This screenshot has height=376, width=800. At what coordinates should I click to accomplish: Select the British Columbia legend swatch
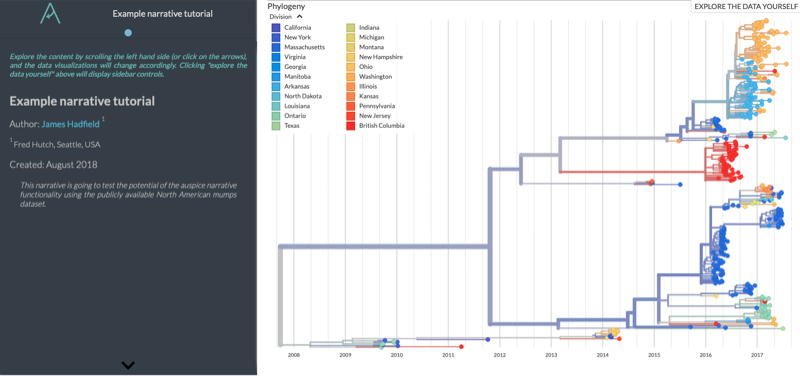coord(351,126)
